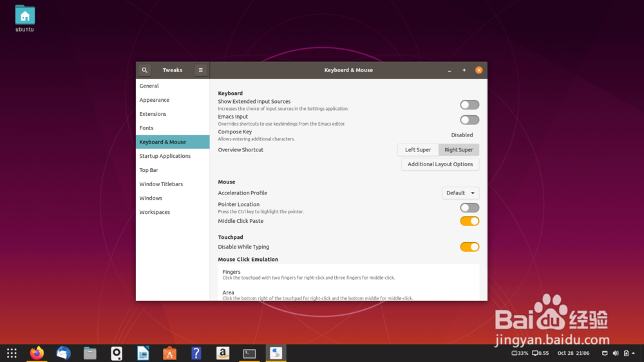Launch Thunderbird mail from the dock
Image resolution: width=644 pixels, height=362 pixels.
63,353
